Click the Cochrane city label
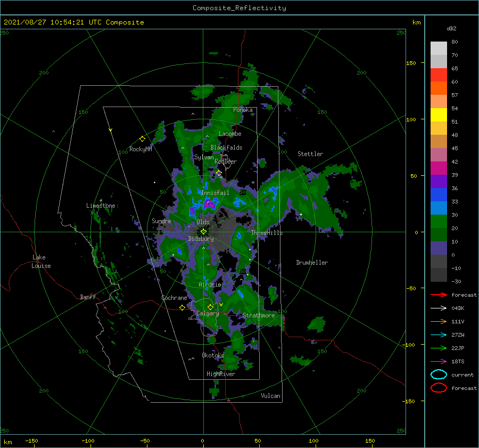The image size is (479, 448). (x=174, y=298)
